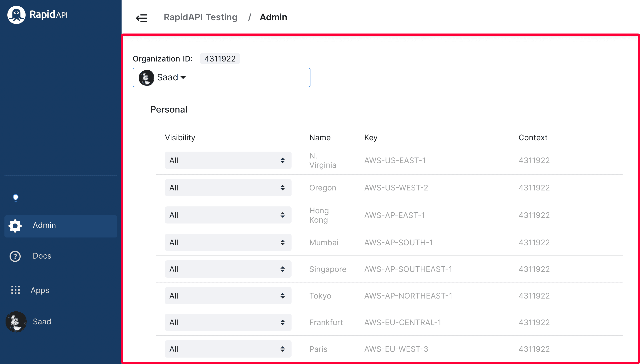The height and width of the screenshot is (364, 640).
Task: Click the AWS-EU-WEST-3 key
Action: point(396,349)
